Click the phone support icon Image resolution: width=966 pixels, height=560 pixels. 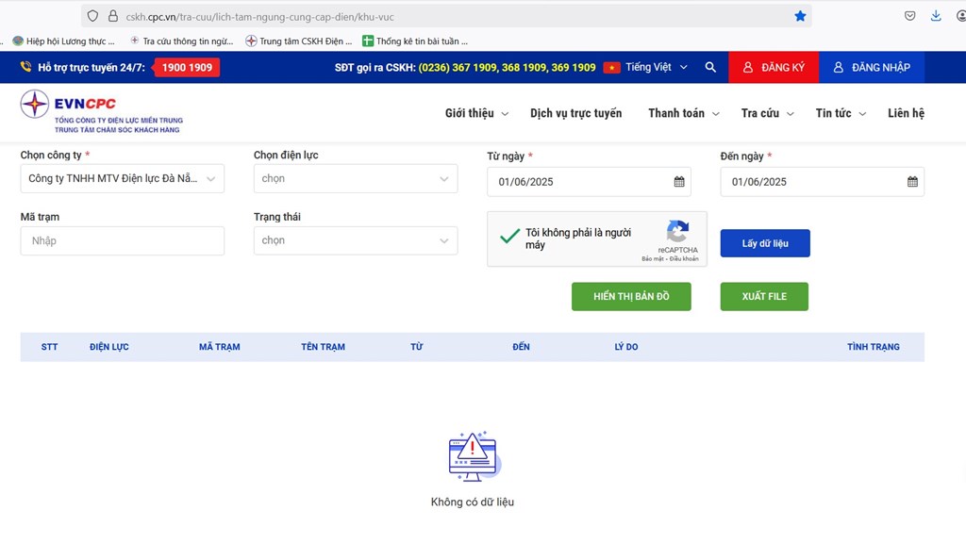(25, 66)
